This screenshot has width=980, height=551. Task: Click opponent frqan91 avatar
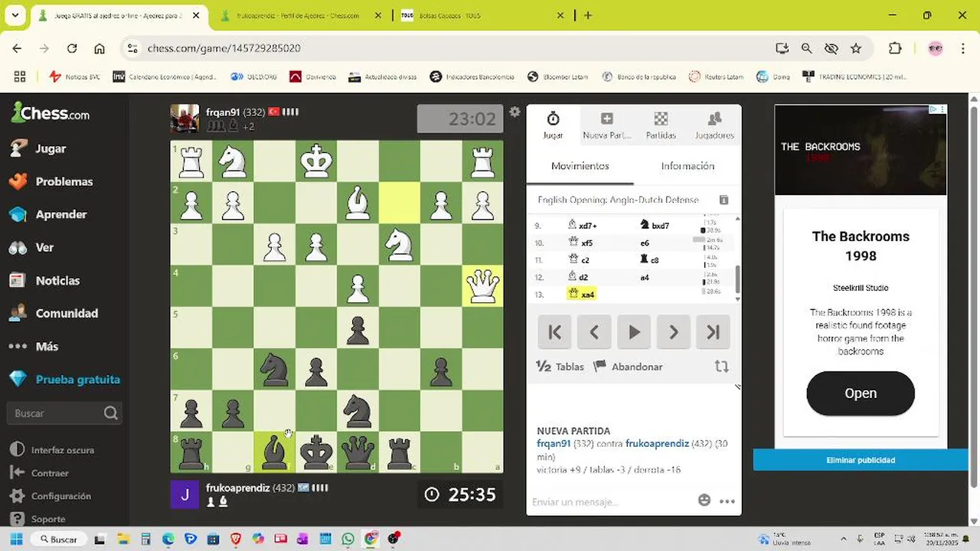click(x=185, y=119)
